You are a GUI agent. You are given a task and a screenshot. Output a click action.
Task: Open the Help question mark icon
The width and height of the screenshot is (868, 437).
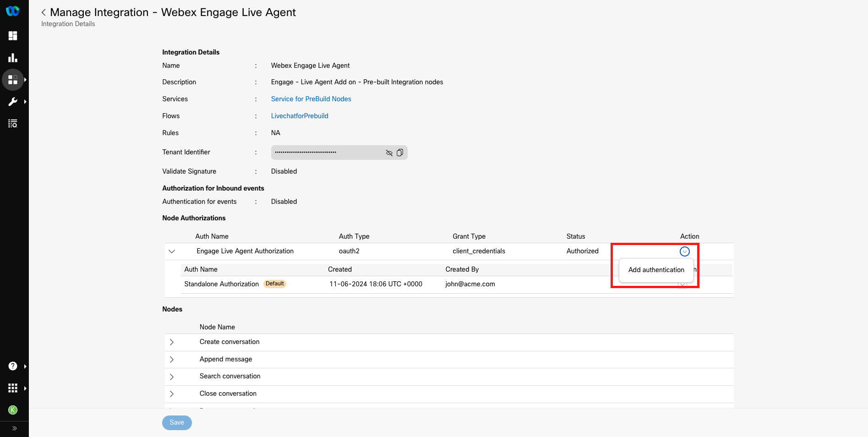13,366
